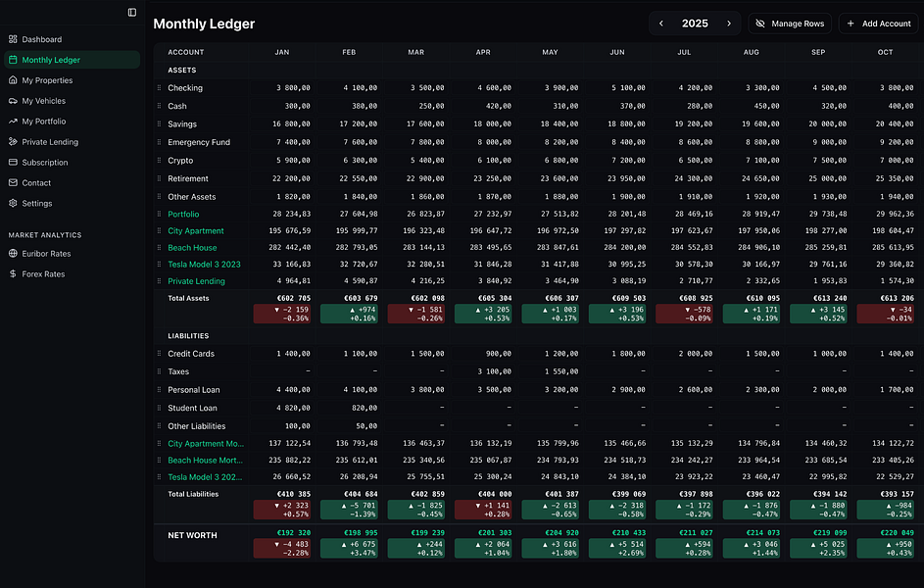Click the Net Worth February badge +6 675
Screen dimensions: 924x588
(349, 549)
